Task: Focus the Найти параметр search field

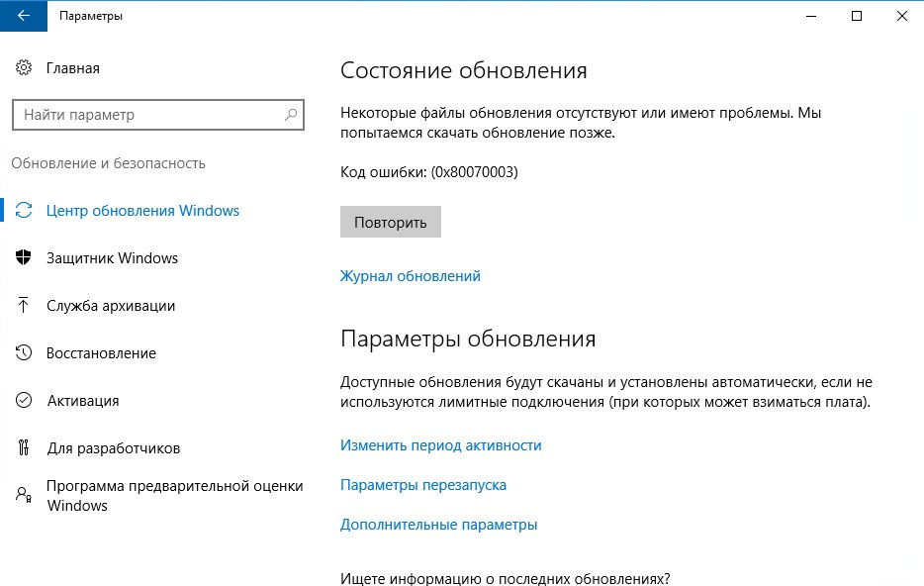Action: pyautogui.click(x=148, y=115)
